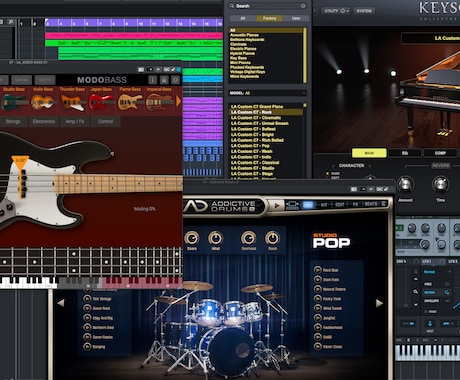Switch to the Amp / Fx tab
Viewport: 460px width, 380px height.
(x=75, y=121)
